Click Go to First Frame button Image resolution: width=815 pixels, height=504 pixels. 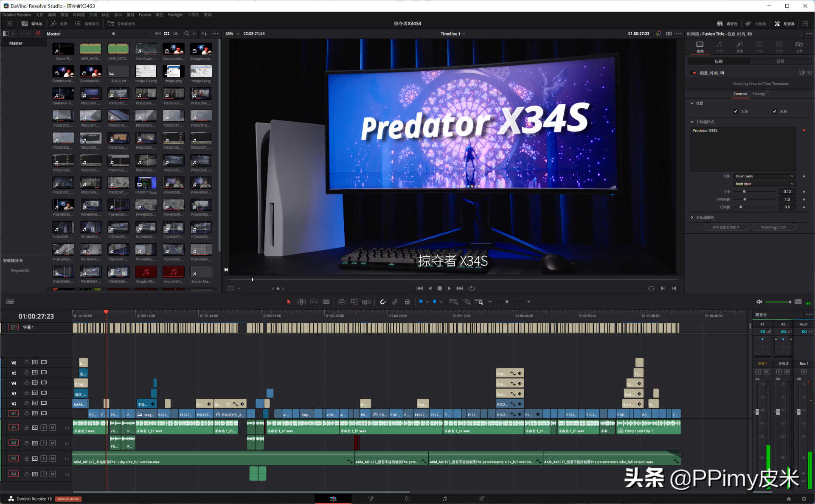pyautogui.click(x=419, y=288)
